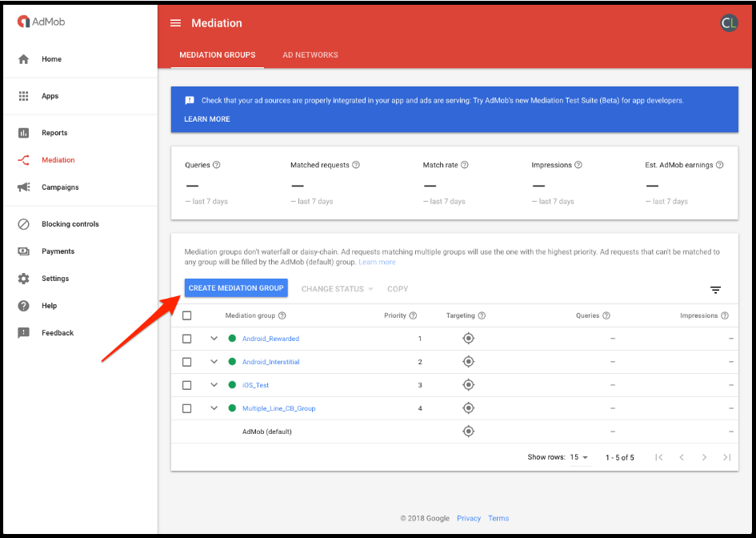Click the help icon beside Priority column
This screenshot has height=538, width=756.
(x=413, y=315)
